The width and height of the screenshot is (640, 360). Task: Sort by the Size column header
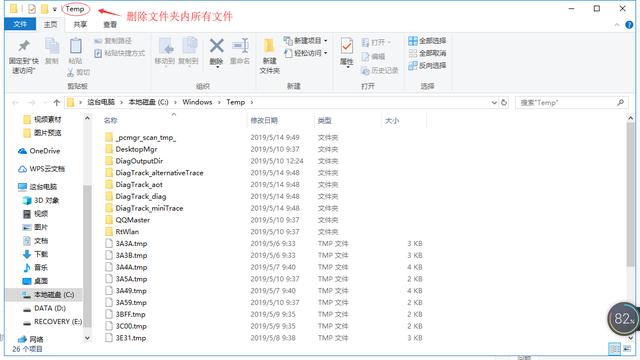point(392,120)
